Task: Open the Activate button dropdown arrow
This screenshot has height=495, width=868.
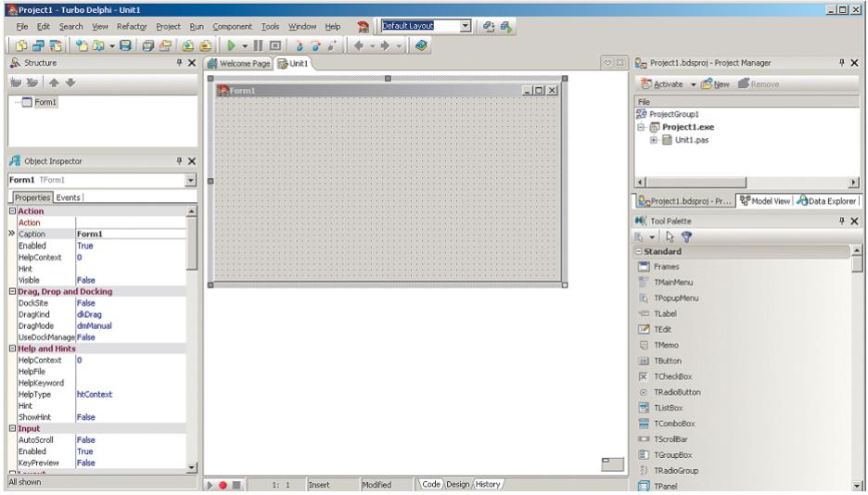Action: click(693, 84)
